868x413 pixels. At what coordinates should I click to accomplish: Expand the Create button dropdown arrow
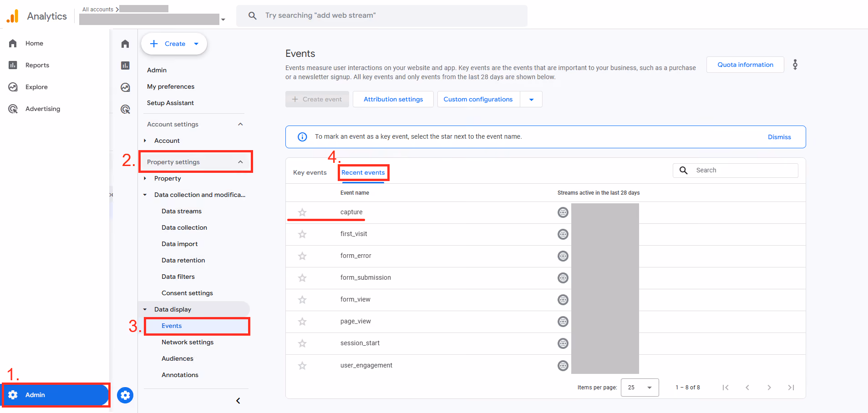[196, 44]
